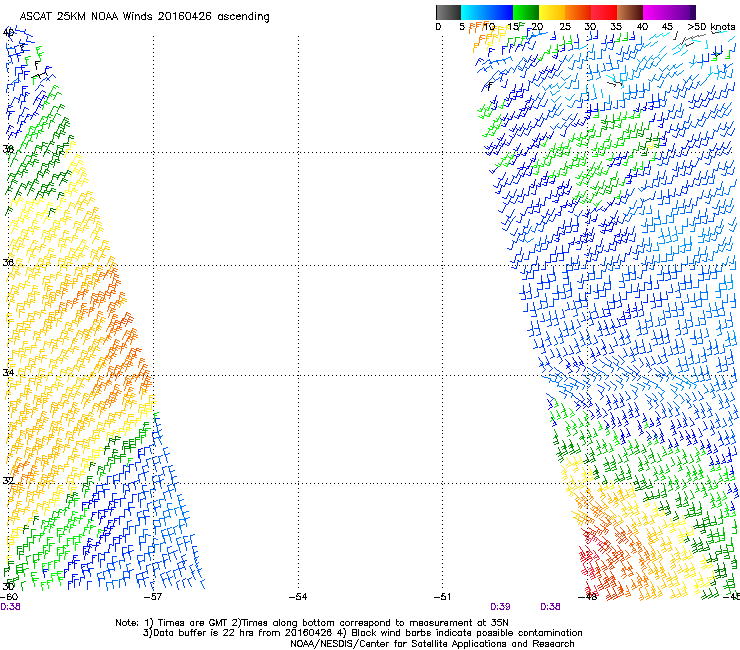Click the latitude '30' axis label at bottom left

click(x=8, y=586)
